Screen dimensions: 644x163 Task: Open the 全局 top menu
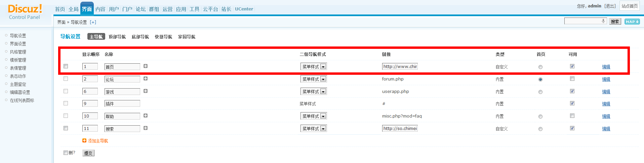click(x=74, y=9)
